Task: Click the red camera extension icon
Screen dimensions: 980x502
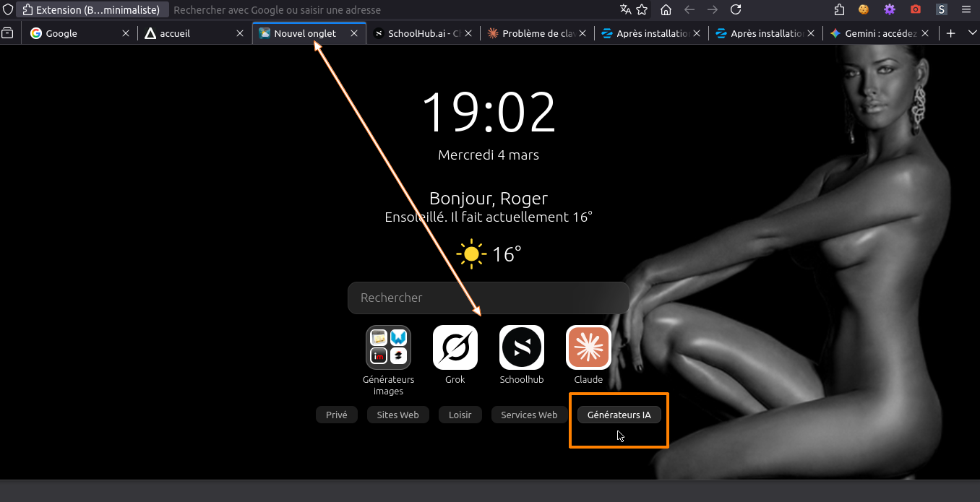Action: (x=916, y=9)
